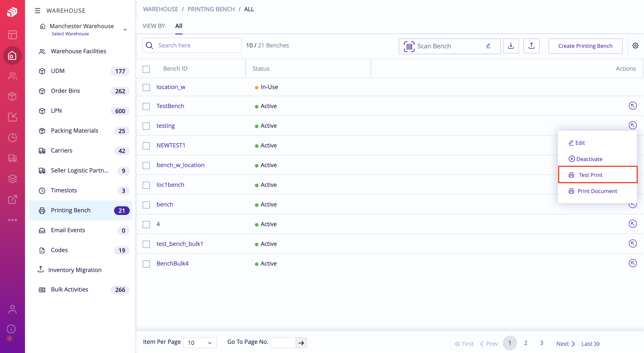Screen dimensions: 644x353
Task: Open dashboard layout icon in left rail
Action: coord(12,35)
